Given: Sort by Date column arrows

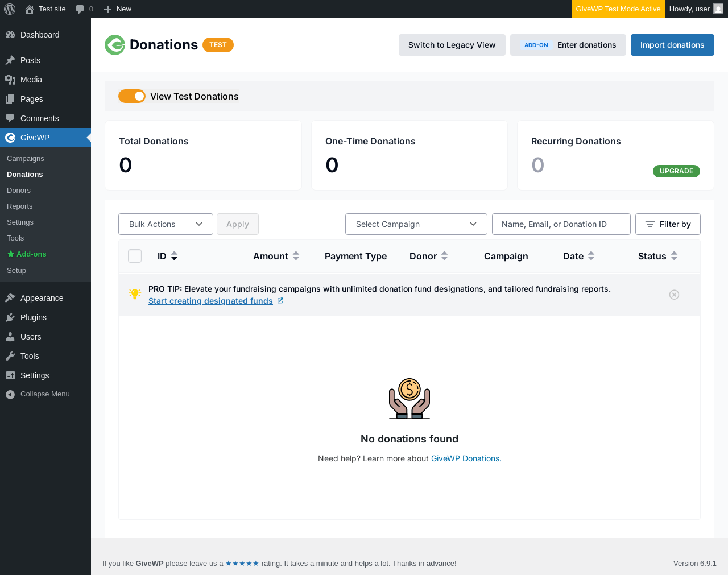Looking at the screenshot, I should [x=591, y=256].
